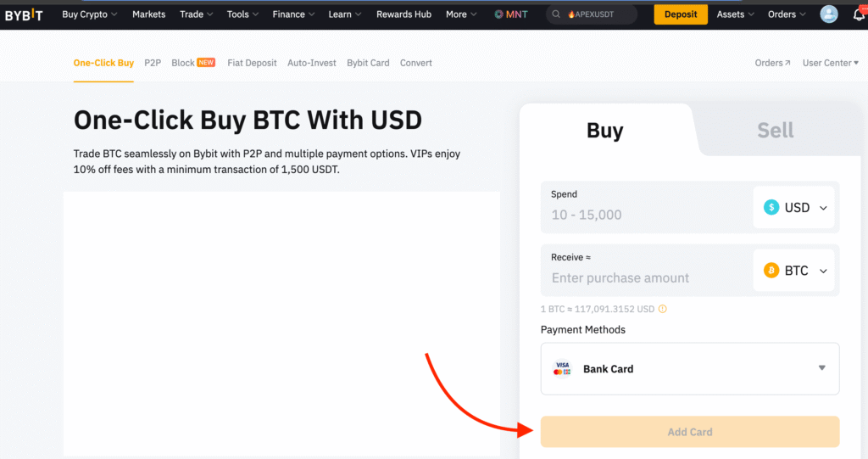The height and width of the screenshot is (459, 868).
Task: Click the Visa Mastercard bank card icon
Action: click(x=562, y=369)
